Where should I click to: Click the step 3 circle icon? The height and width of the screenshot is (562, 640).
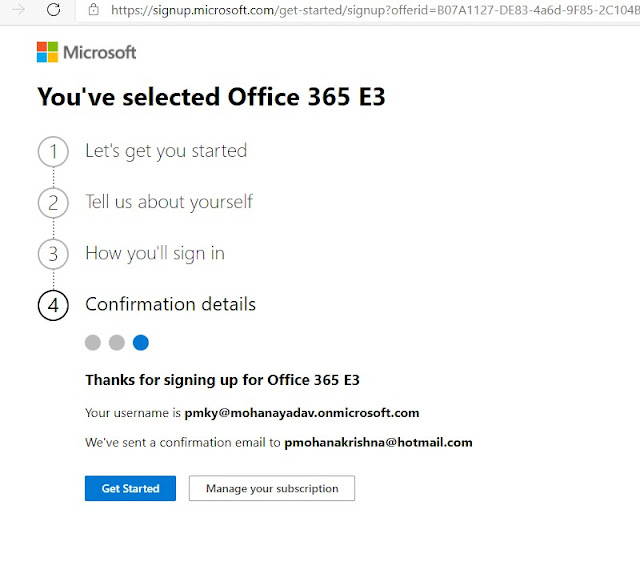click(53, 254)
